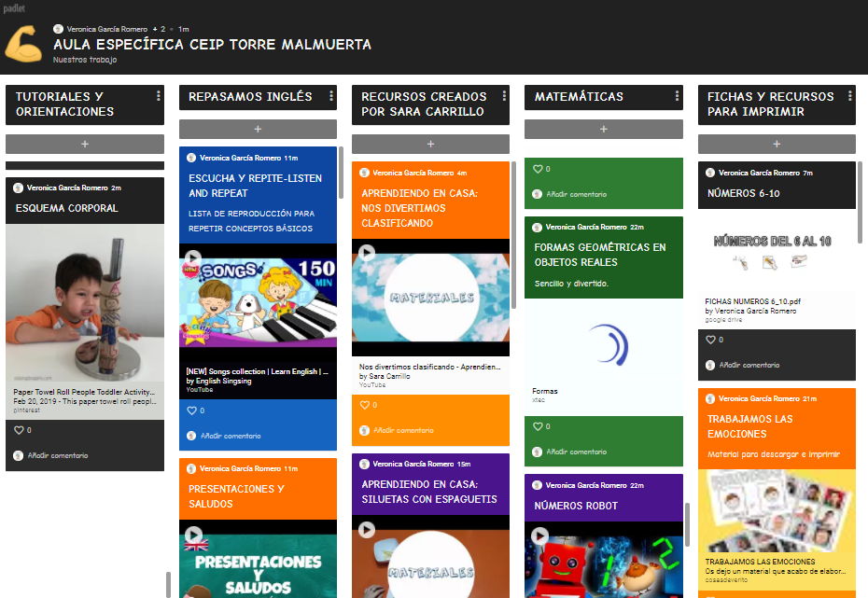Click the Aula Específica CEIP Torre Malmuerta title
The height and width of the screenshot is (598, 868).
pyautogui.click(x=212, y=44)
